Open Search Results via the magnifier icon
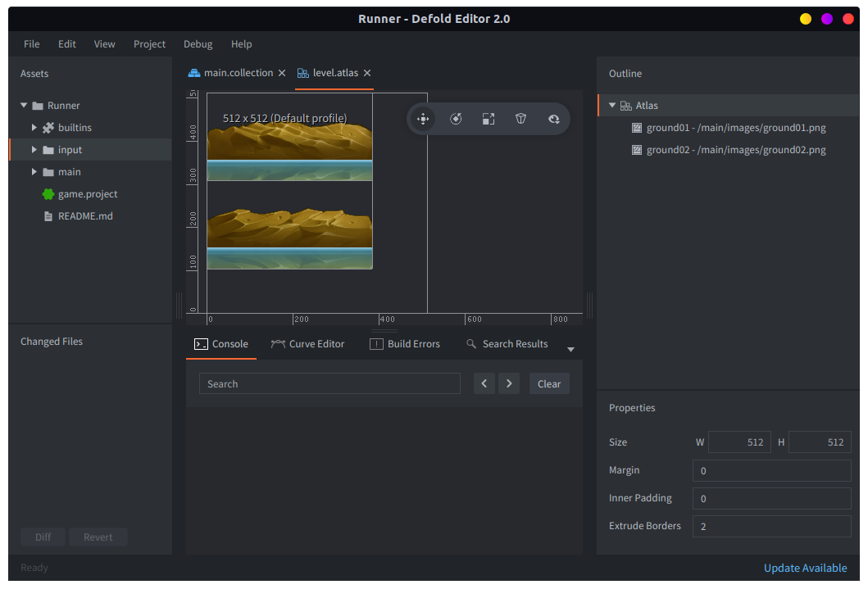 click(x=470, y=344)
